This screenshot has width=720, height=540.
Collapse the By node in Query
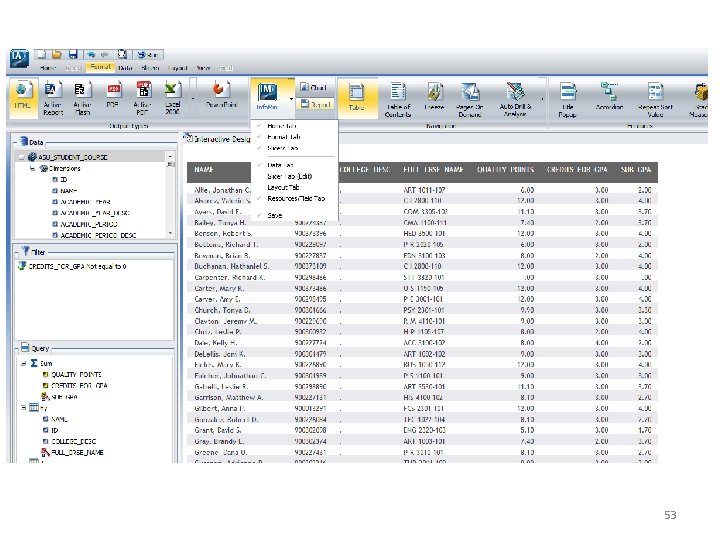point(23,407)
